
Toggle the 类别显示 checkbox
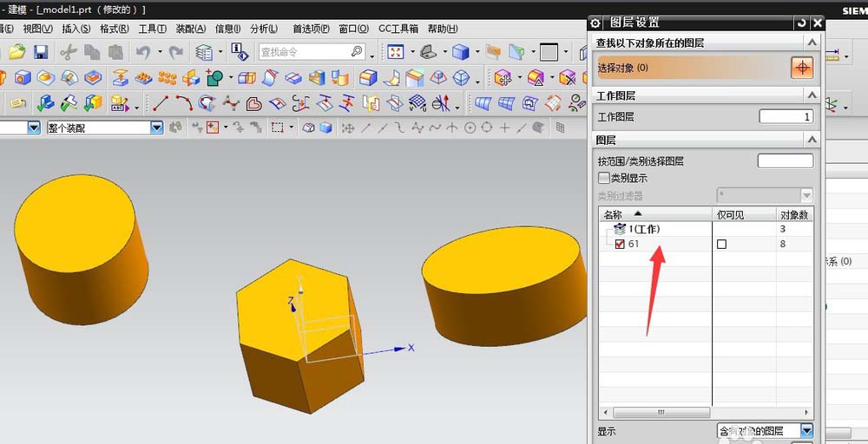[x=604, y=178]
